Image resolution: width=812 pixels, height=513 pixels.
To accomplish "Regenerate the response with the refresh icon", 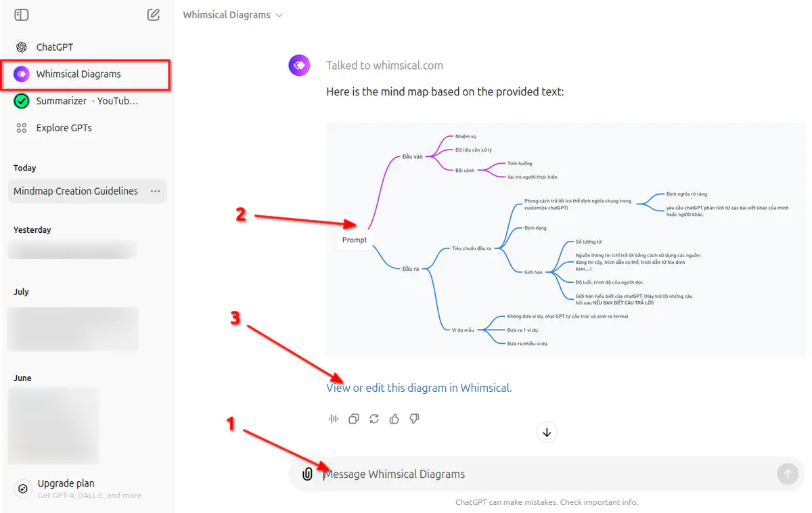I will [x=374, y=418].
